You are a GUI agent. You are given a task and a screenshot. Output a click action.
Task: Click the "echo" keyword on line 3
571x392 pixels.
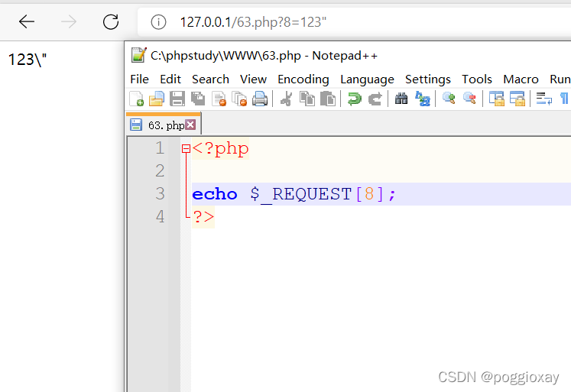point(215,194)
